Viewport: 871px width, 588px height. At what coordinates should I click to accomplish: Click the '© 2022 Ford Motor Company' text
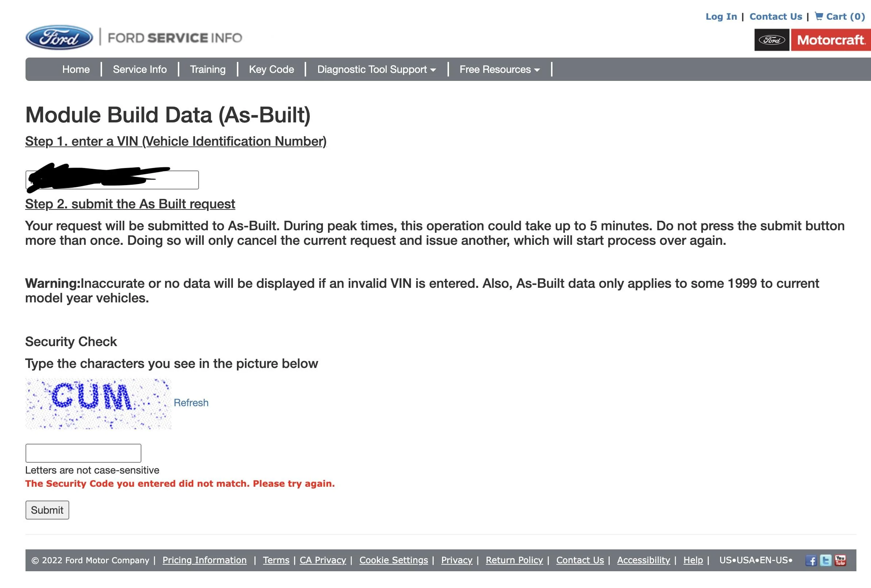[90, 560]
